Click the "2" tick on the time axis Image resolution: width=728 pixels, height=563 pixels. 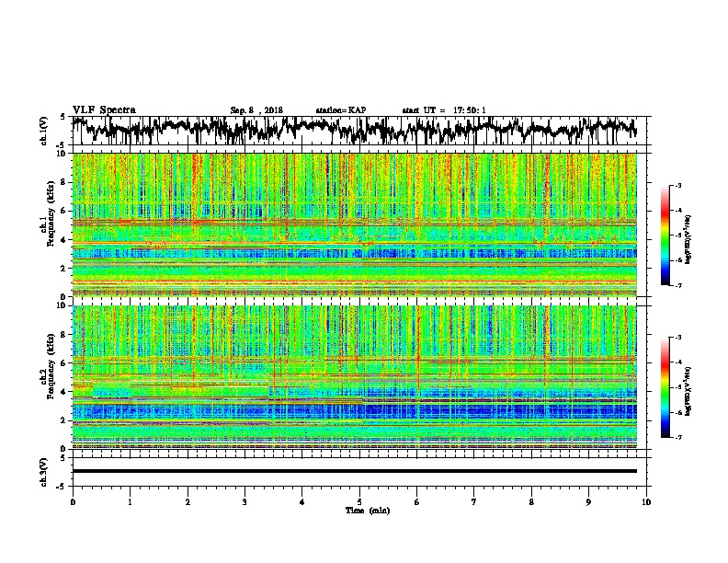tap(188, 502)
